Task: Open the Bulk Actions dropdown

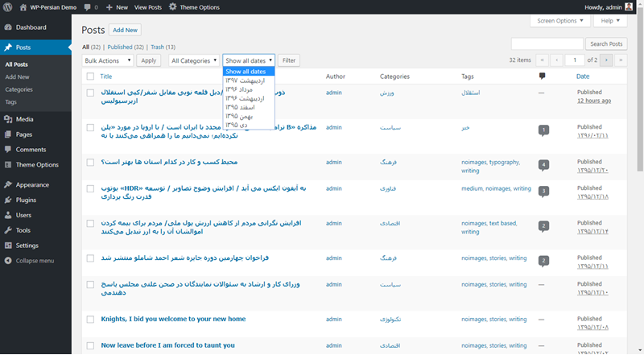Action: click(x=107, y=60)
